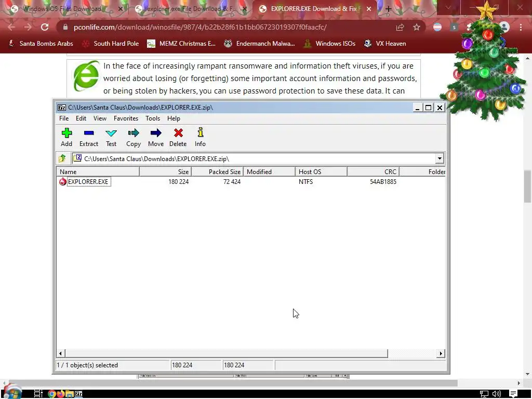Click the site lock icon in address bar
Screen dimensions: 532x399
tap(65, 27)
